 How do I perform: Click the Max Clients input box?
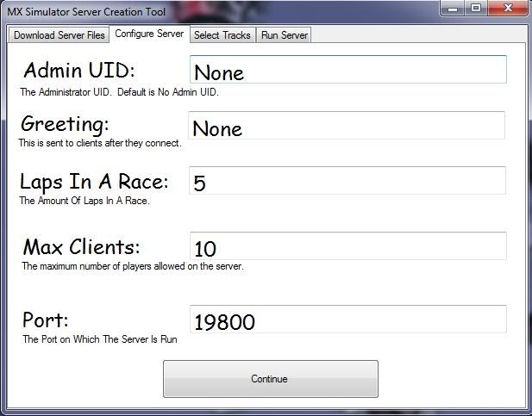[348, 246]
